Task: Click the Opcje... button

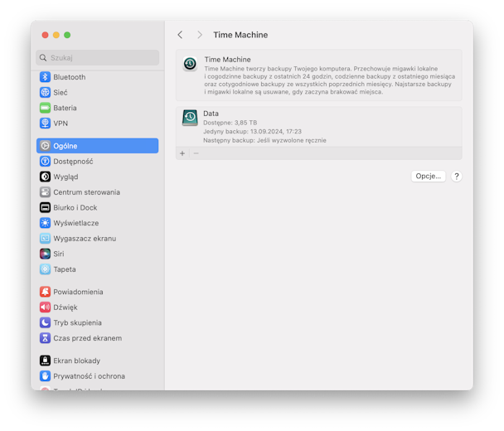Action: (428, 176)
